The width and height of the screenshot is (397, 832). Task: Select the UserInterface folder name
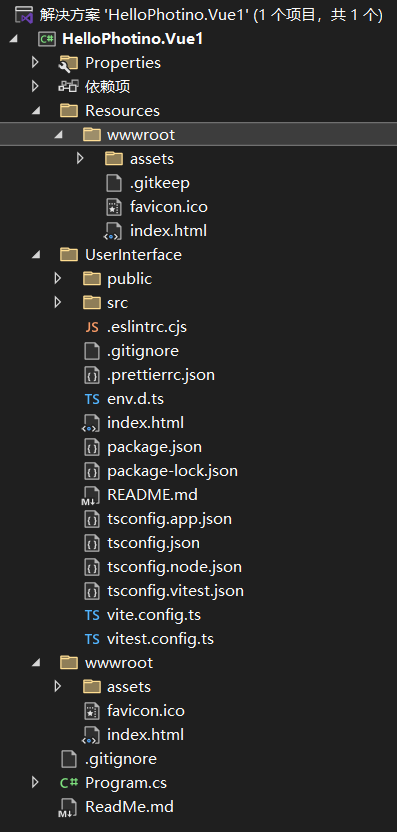[133, 255]
